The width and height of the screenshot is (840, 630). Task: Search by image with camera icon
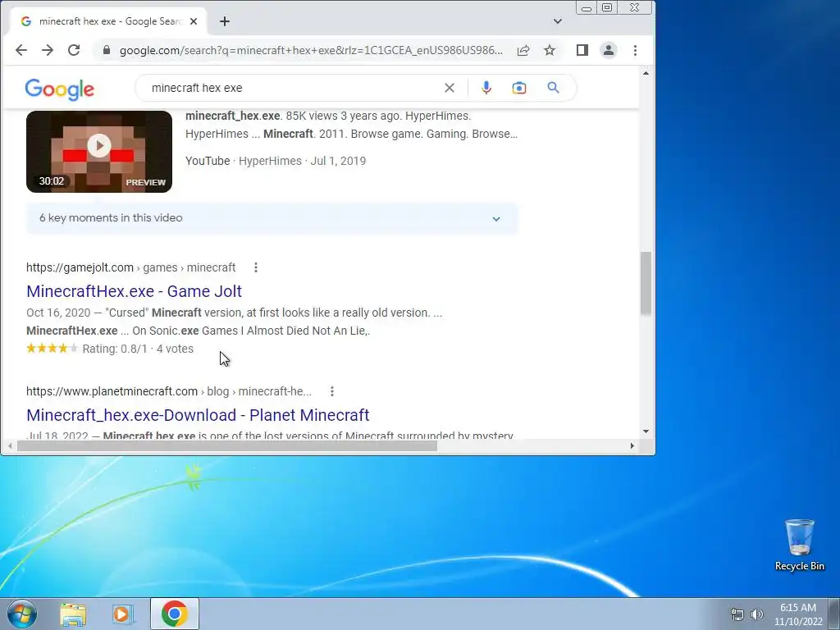(519, 88)
